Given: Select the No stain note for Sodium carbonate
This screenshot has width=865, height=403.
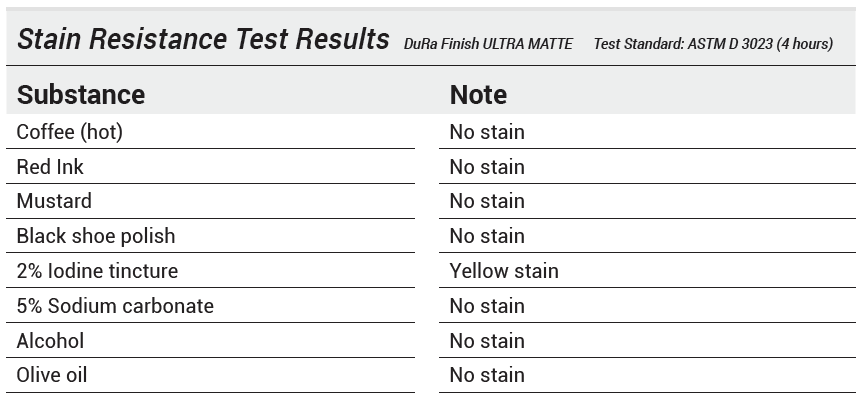Looking at the screenshot, I should (x=487, y=306).
